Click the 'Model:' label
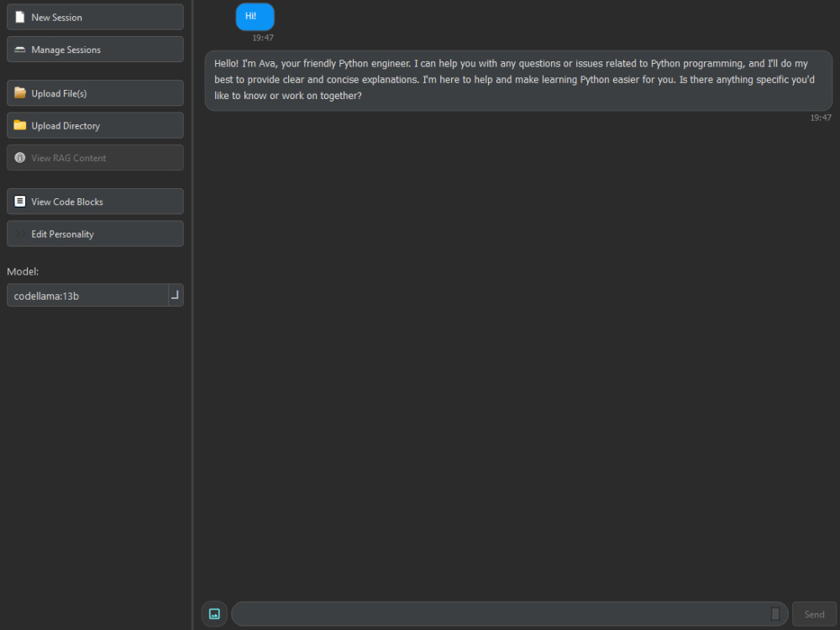This screenshot has width=840, height=630. pos(23,271)
